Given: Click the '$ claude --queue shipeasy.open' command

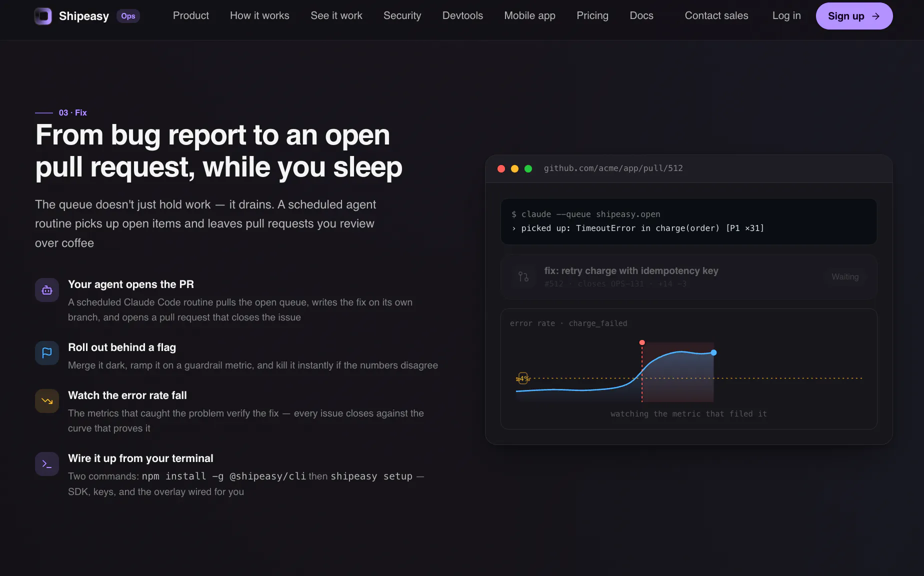Looking at the screenshot, I should coord(585,214).
